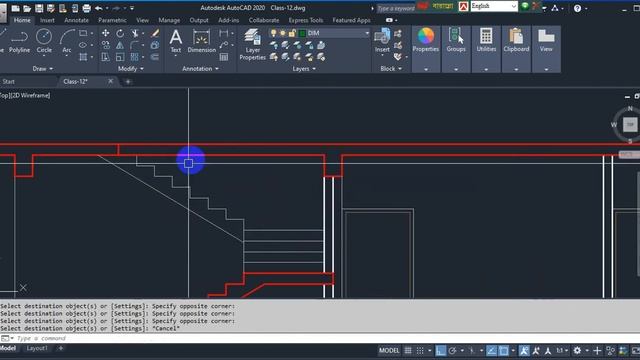Click the Save icon in quick access toolbar
Viewport: 640px width, 360px height.
click(x=39, y=8)
